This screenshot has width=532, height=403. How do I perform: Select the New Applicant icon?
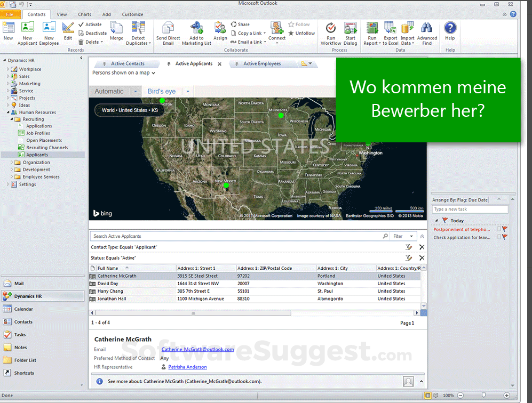pos(28,32)
